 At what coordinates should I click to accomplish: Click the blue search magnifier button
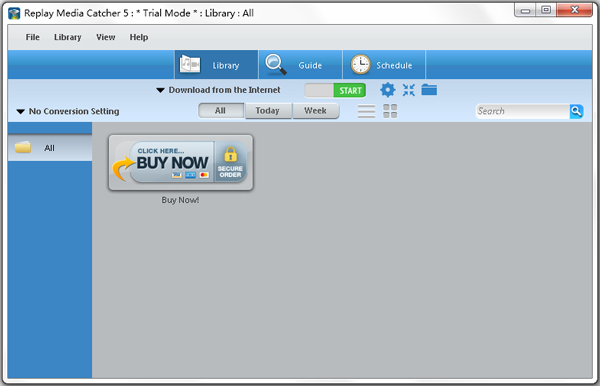pos(576,111)
